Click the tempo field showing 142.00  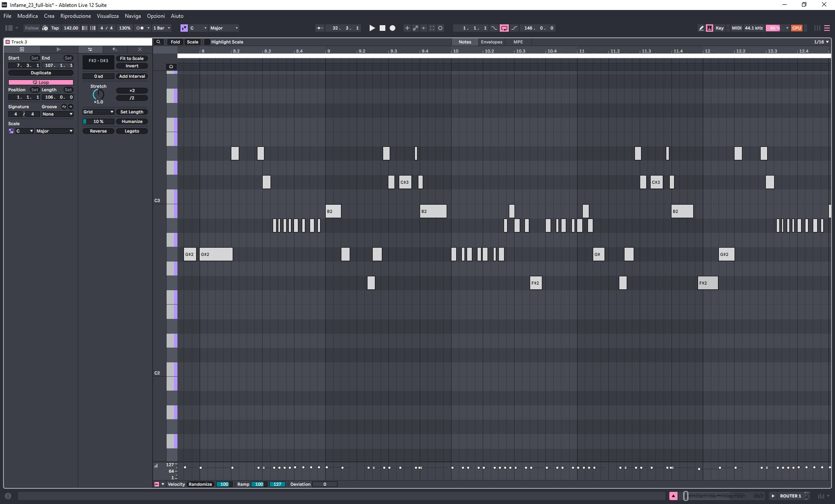tap(70, 28)
